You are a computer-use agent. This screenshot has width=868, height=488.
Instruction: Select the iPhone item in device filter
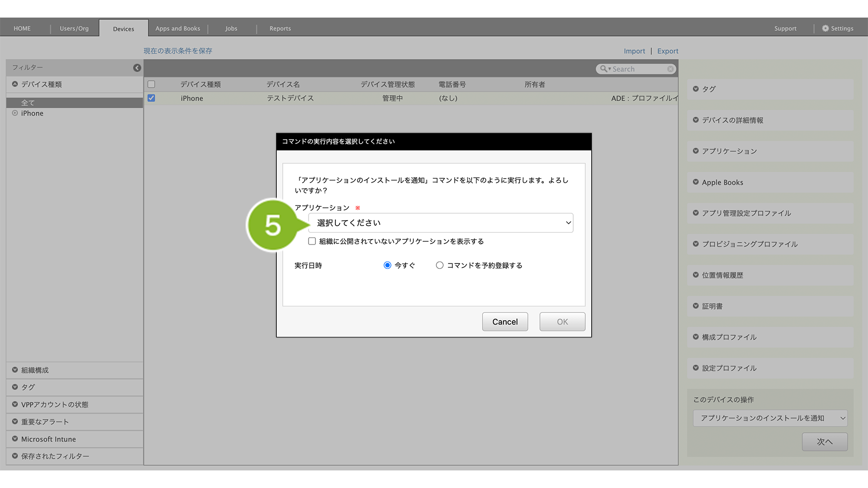click(32, 113)
